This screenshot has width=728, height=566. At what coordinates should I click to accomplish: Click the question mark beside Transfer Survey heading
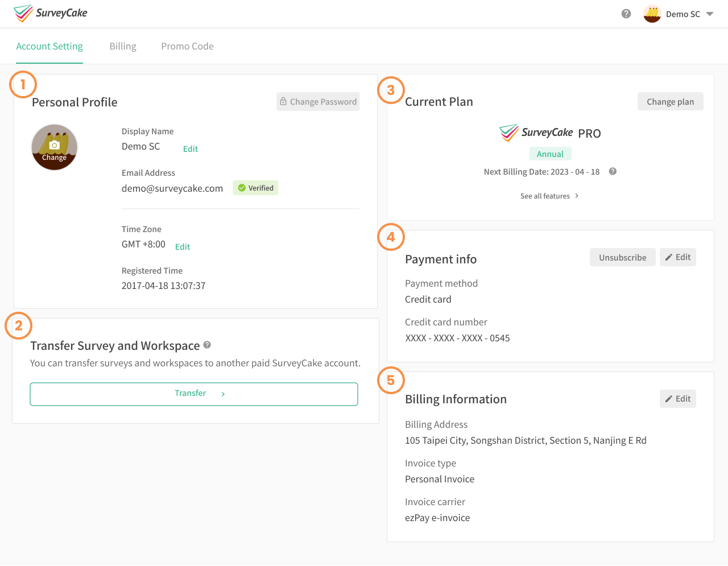click(206, 345)
